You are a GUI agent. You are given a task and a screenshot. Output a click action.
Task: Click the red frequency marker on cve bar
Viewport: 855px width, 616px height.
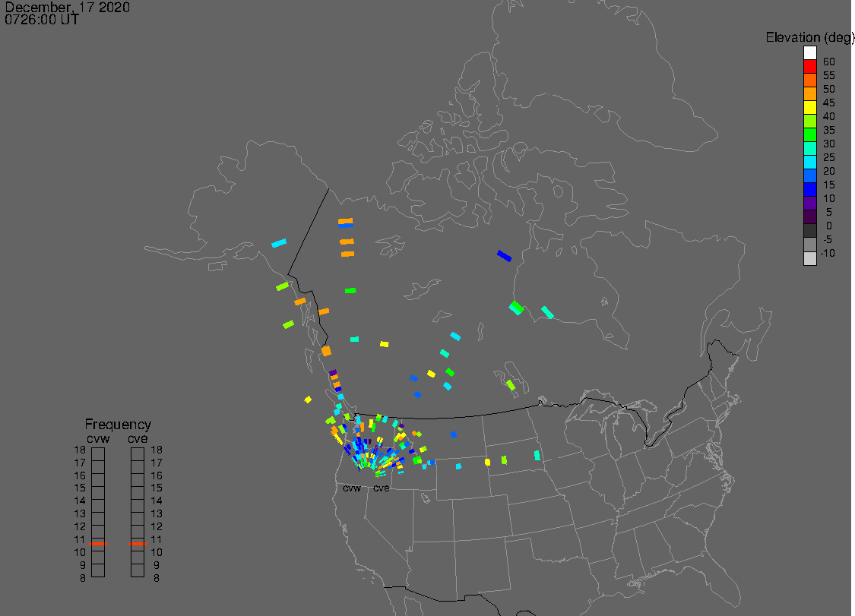(138, 544)
